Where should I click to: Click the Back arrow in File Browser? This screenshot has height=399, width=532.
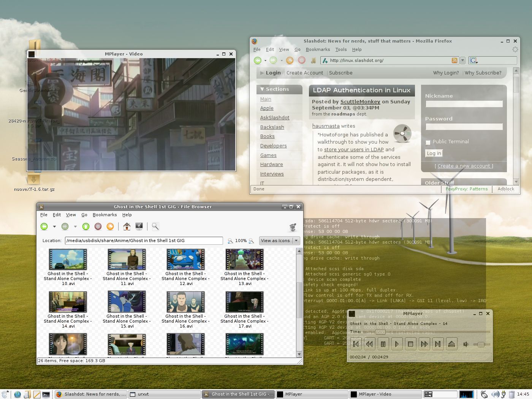click(44, 226)
